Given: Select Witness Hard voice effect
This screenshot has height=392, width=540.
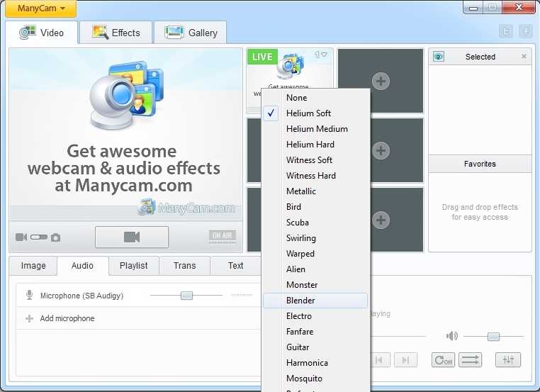Looking at the screenshot, I should click(x=315, y=176).
